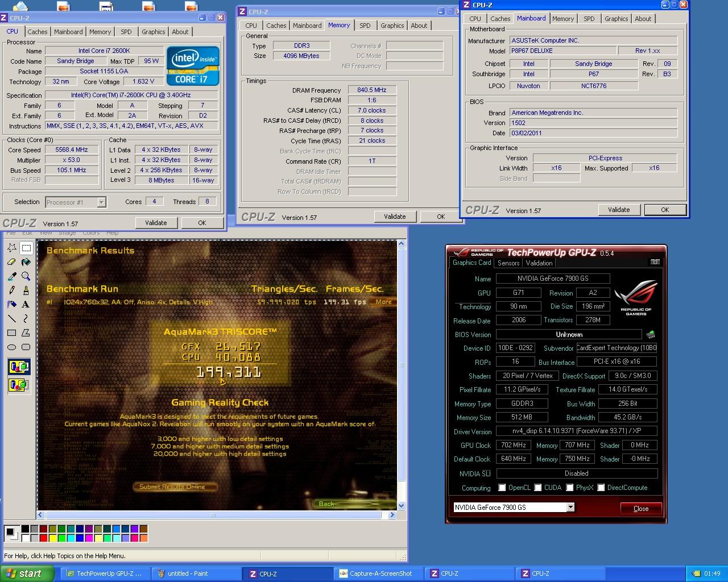The image size is (728, 582).
Task: Select the Brush tool in Paint
Action: coord(26,290)
